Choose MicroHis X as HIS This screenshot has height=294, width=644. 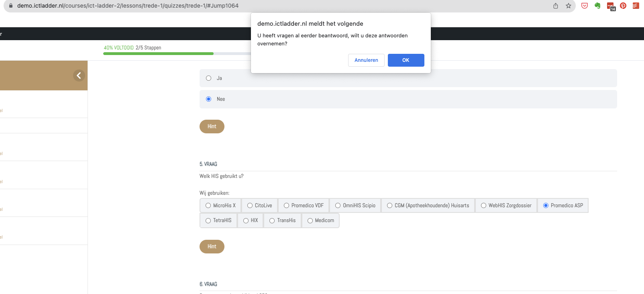[x=208, y=206]
